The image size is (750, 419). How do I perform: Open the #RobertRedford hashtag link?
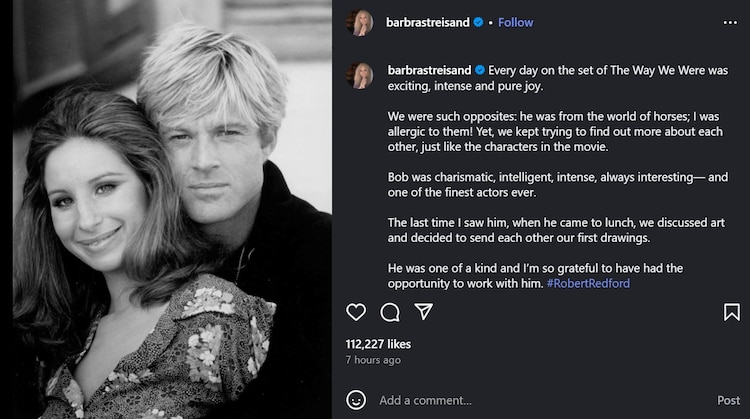click(x=589, y=284)
